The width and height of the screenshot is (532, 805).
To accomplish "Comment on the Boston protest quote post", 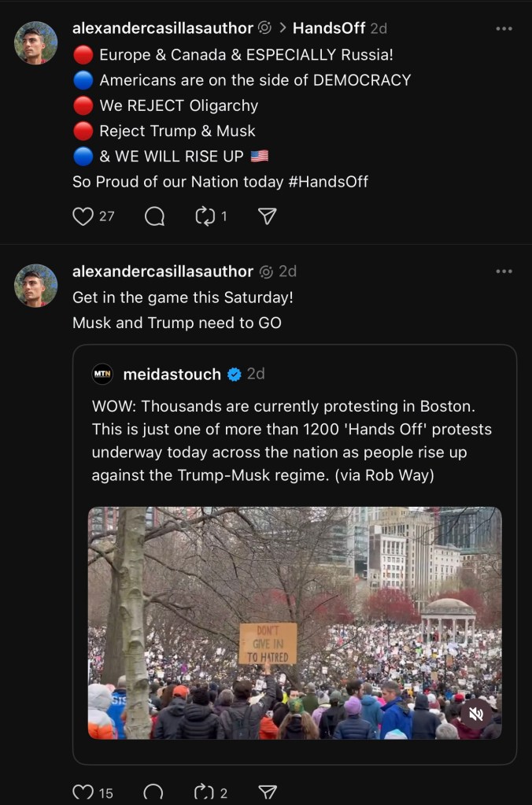I will coord(154,792).
